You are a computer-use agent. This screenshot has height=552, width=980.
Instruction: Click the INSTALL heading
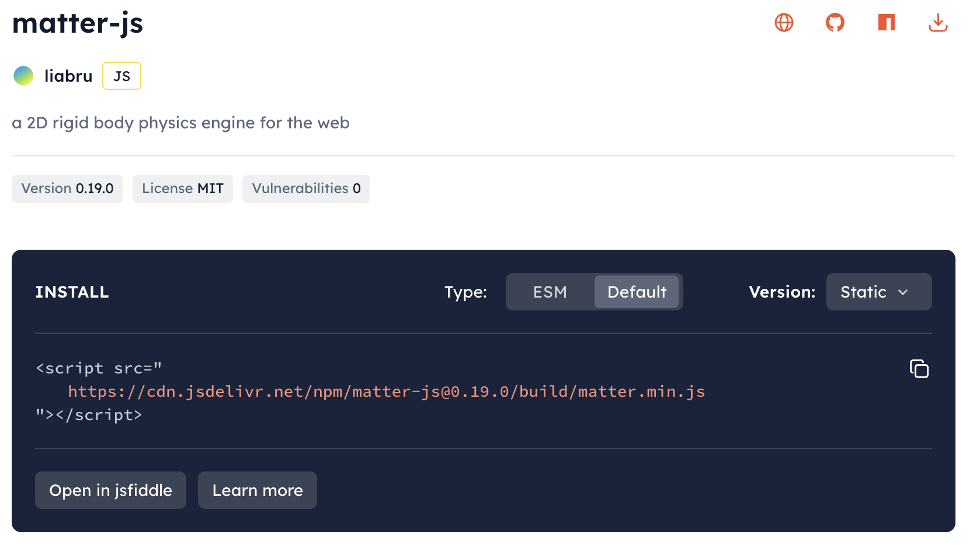point(72,292)
